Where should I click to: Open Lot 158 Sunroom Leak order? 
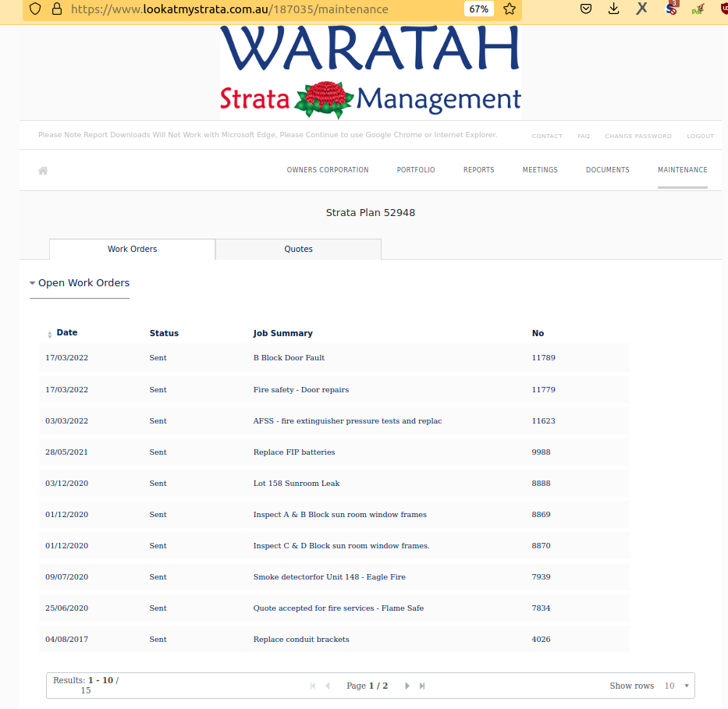pyautogui.click(x=297, y=483)
